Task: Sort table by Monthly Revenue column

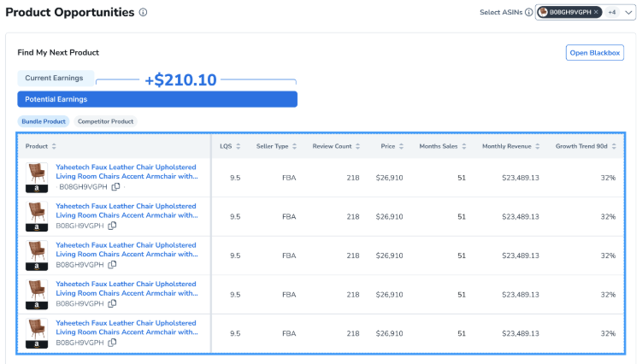Action: click(x=544, y=146)
